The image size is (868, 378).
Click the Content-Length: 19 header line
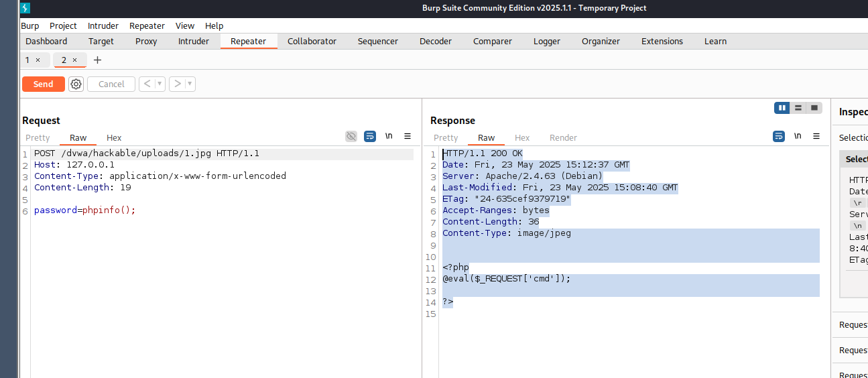(82, 188)
